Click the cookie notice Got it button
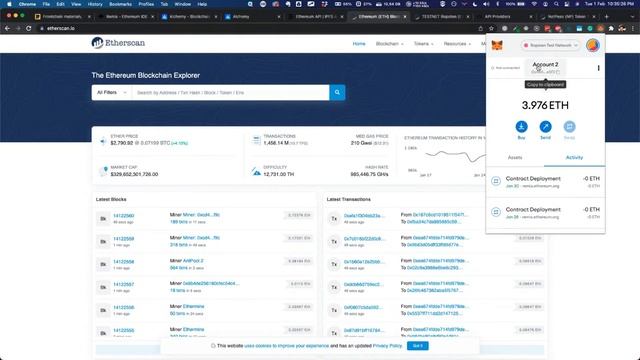The width and height of the screenshot is (640, 360). (x=418, y=346)
